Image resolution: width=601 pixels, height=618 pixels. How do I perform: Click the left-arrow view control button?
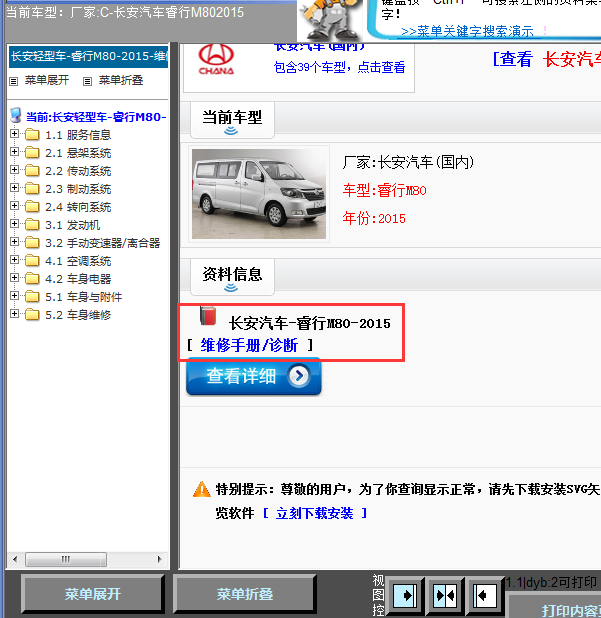coord(484,595)
